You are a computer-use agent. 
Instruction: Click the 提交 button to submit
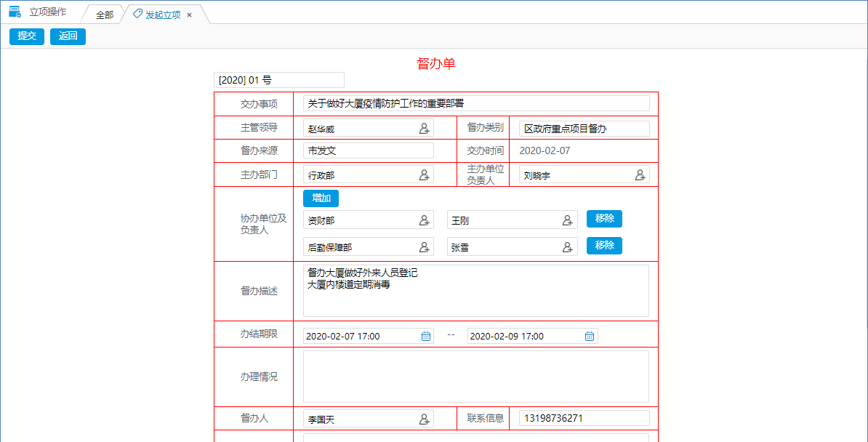point(26,36)
